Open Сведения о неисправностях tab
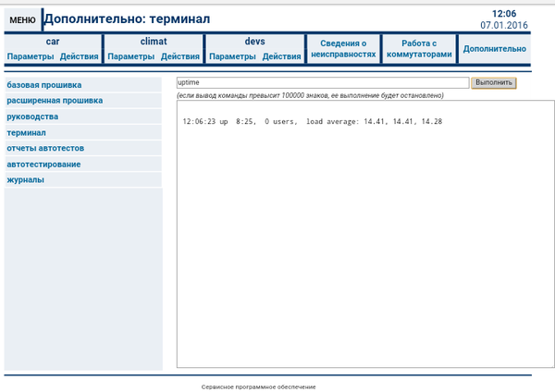 pyautogui.click(x=343, y=49)
